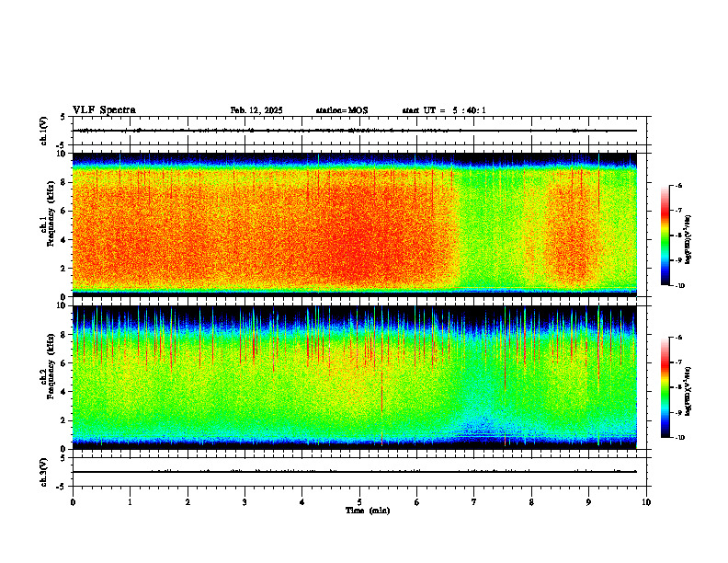Click the time axis tick label "4"
This screenshot has width=728, height=563.
302,502
